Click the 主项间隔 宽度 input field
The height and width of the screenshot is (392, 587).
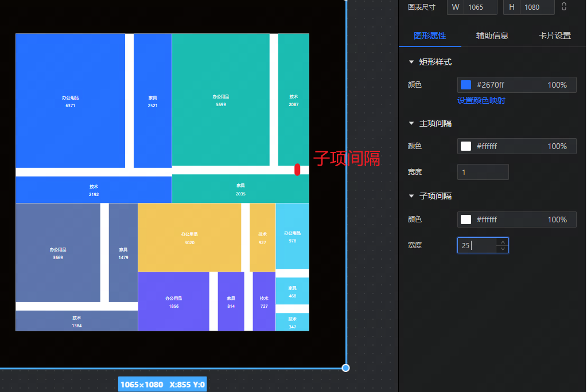click(483, 172)
